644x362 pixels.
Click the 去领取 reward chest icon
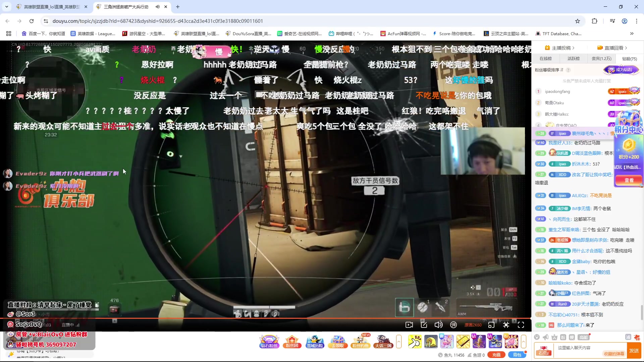338,342
